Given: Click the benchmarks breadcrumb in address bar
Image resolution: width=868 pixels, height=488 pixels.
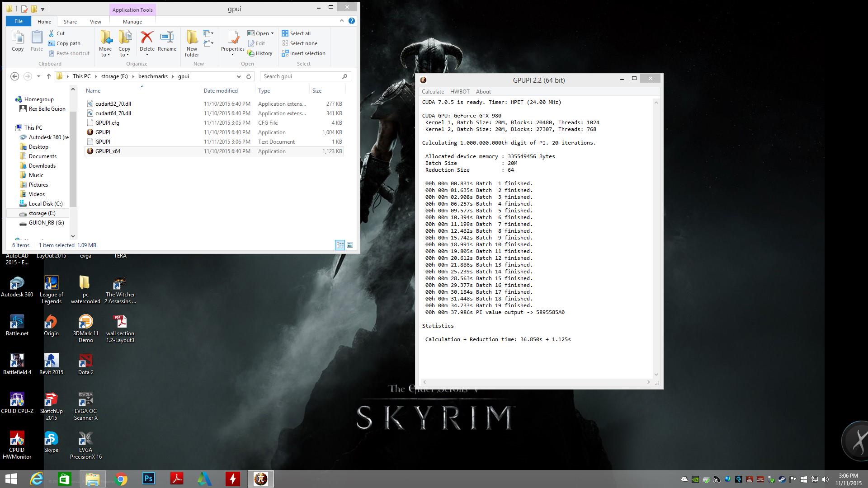Looking at the screenshot, I should (153, 76).
